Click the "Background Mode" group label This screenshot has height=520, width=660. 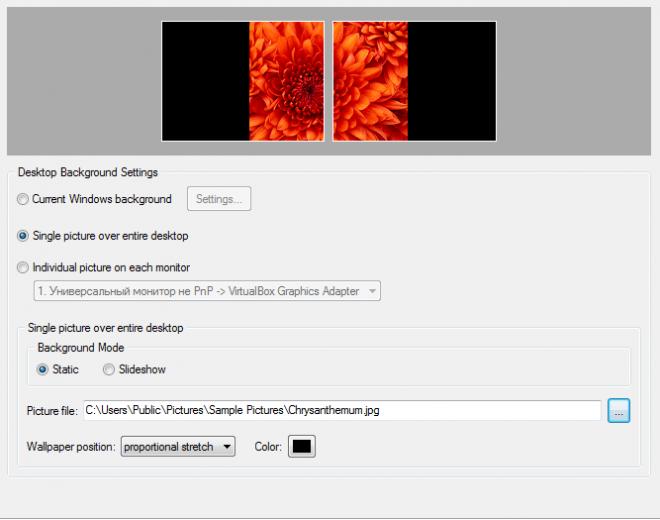81,347
